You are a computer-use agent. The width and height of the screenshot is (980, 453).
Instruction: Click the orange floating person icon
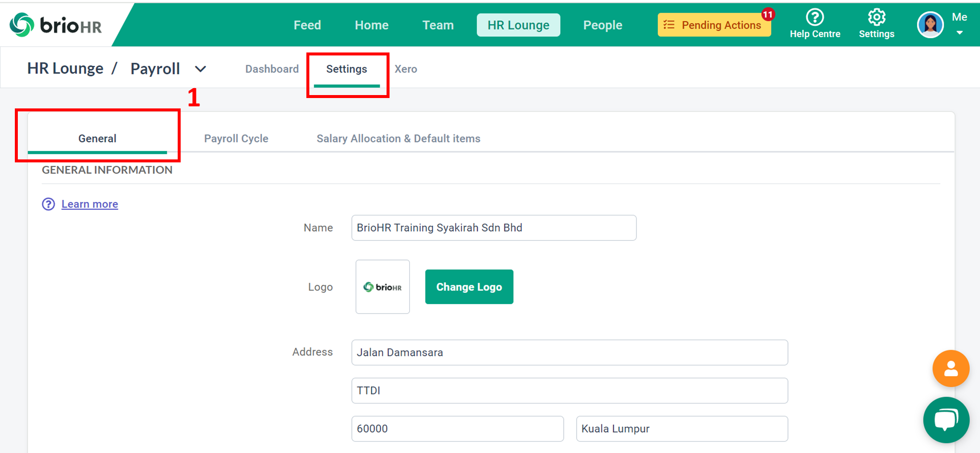click(x=951, y=368)
